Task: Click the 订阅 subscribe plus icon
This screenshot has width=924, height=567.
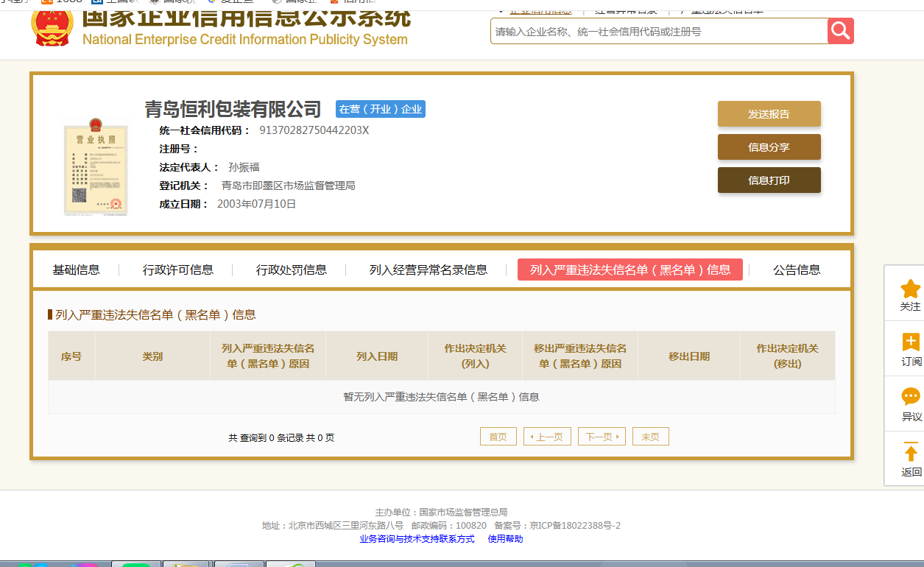Action: click(910, 343)
